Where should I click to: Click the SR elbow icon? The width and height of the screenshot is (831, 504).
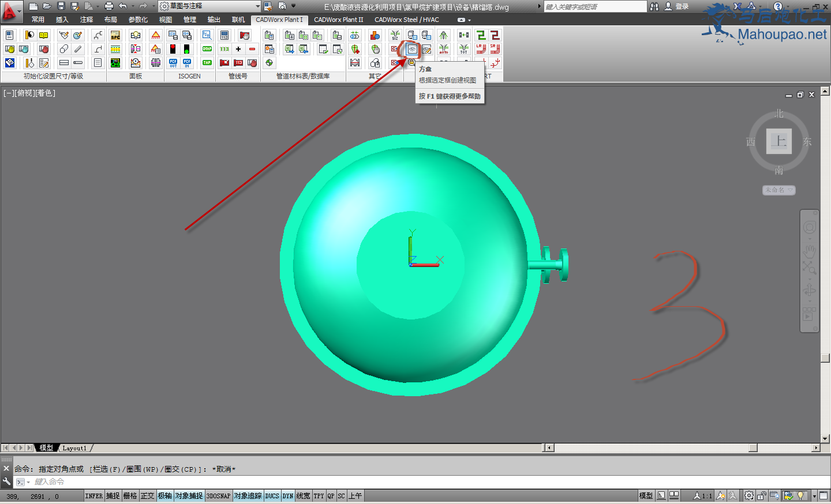point(495,49)
